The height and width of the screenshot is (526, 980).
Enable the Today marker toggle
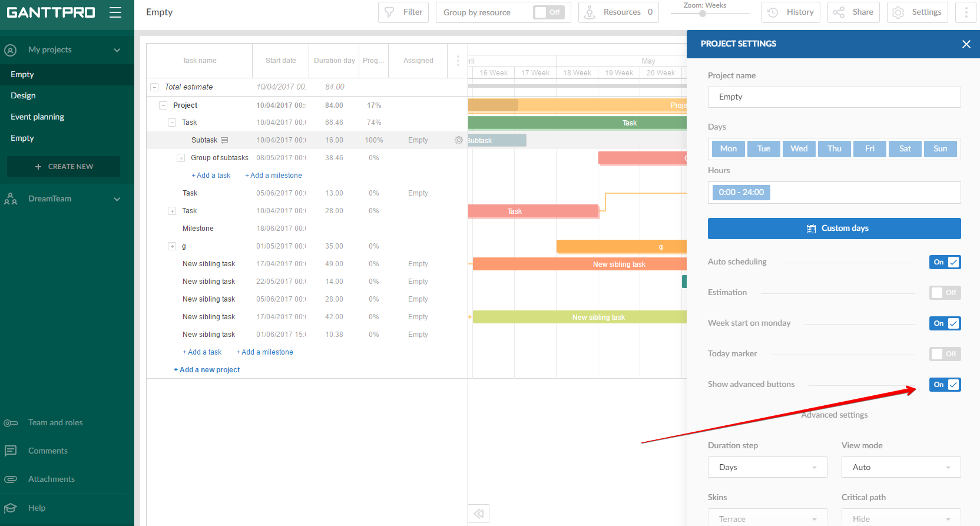(945, 354)
